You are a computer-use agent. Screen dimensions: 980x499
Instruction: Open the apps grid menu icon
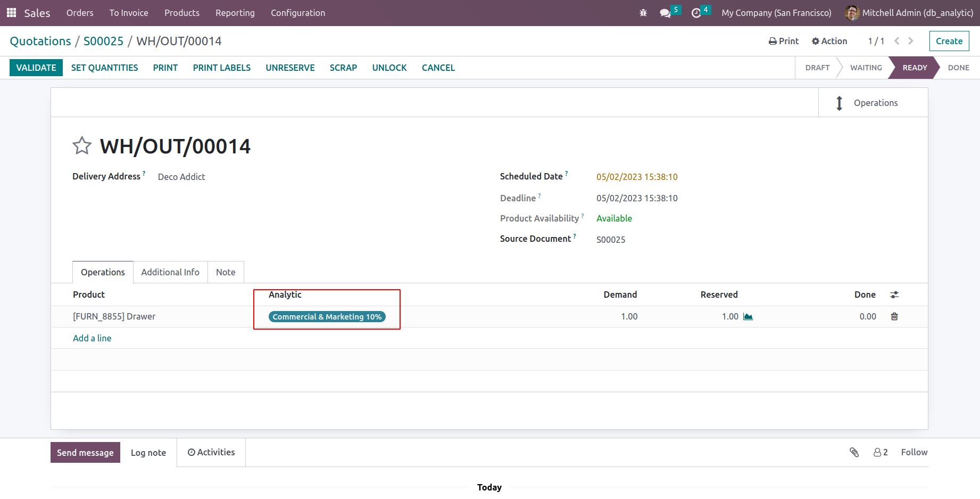coord(11,13)
